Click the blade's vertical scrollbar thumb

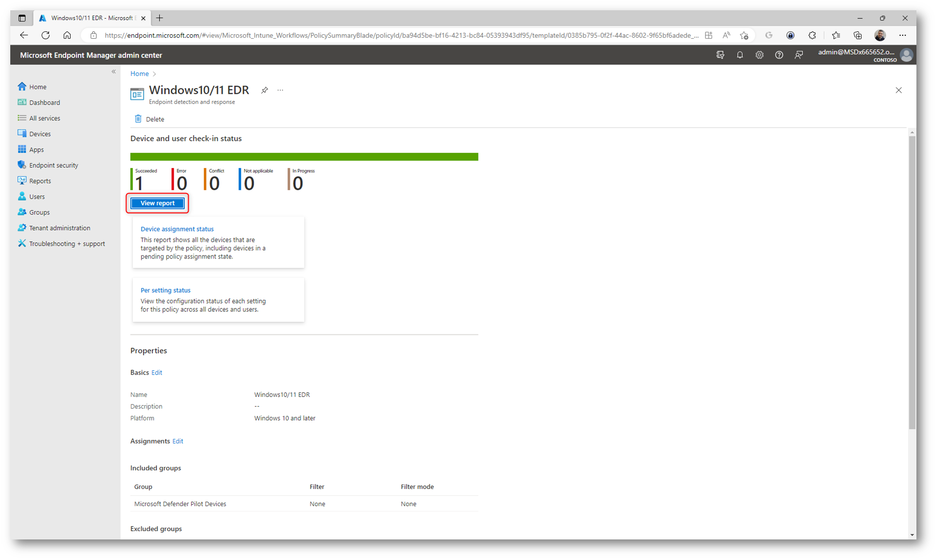tap(912, 283)
